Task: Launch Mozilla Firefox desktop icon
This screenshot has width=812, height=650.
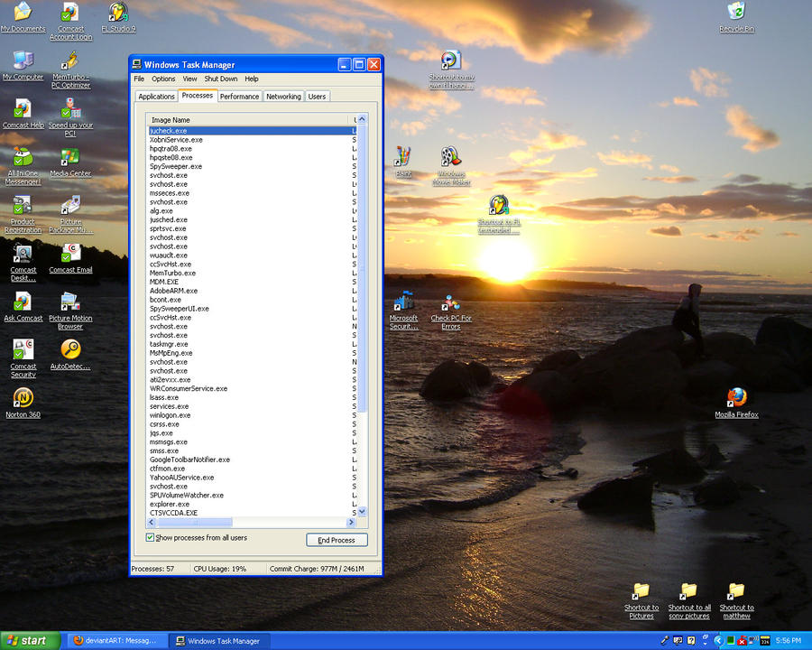Action: [x=736, y=403]
